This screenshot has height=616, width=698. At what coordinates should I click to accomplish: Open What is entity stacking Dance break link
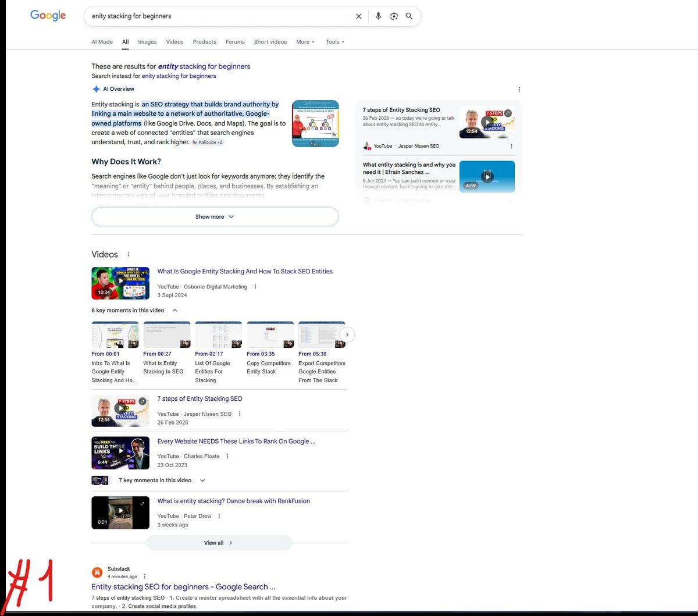click(x=233, y=501)
